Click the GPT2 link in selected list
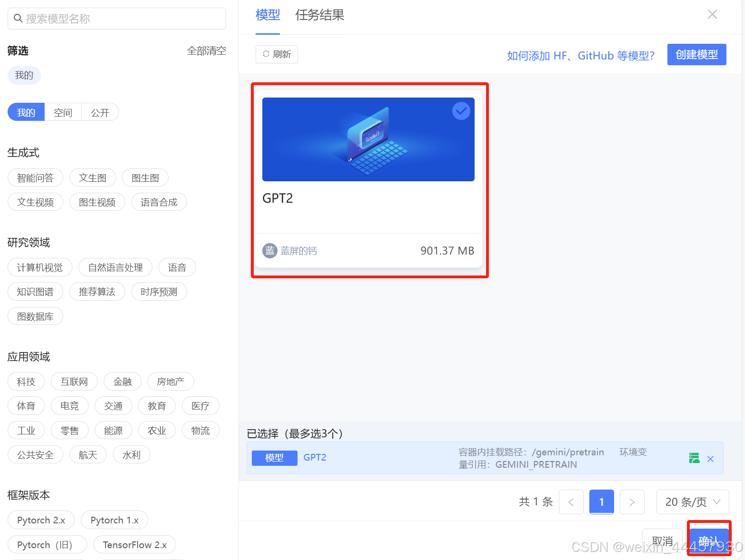The width and height of the screenshot is (745, 560). tap(315, 457)
